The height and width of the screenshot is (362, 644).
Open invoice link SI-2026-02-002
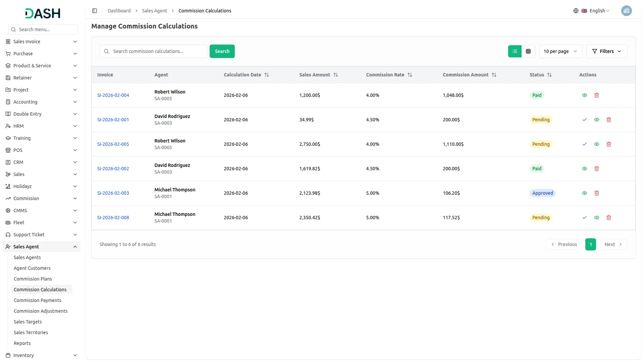point(113,169)
